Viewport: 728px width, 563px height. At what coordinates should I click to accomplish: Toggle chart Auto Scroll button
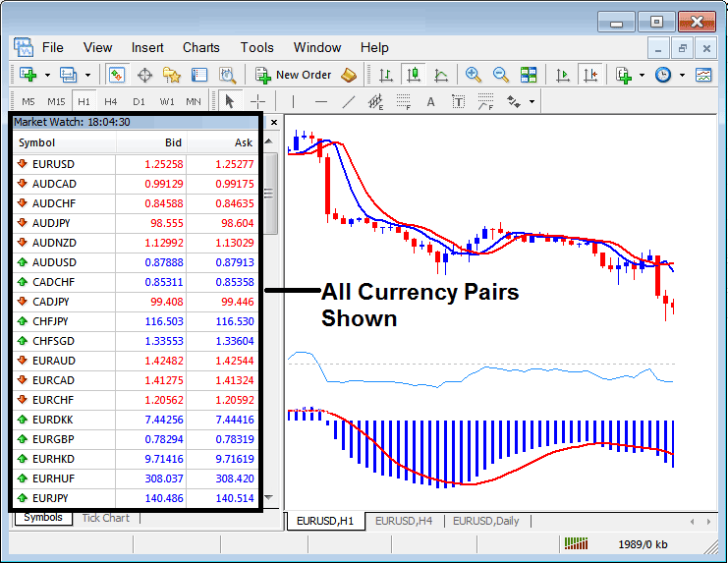click(x=563, y=75)
